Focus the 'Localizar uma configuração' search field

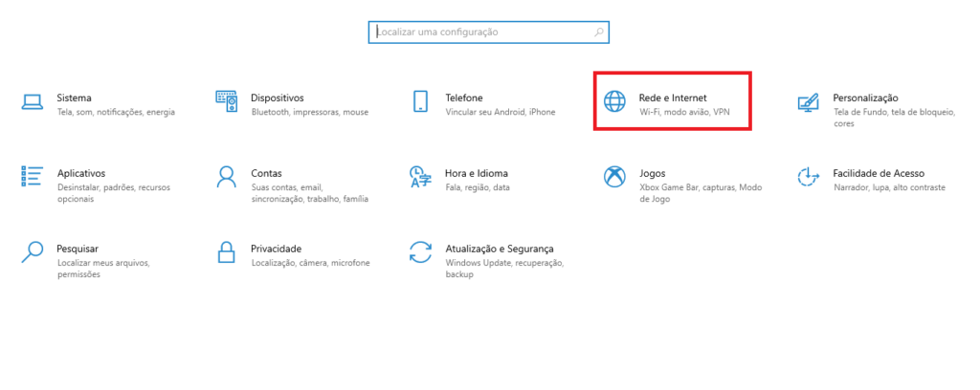[479, 32]
